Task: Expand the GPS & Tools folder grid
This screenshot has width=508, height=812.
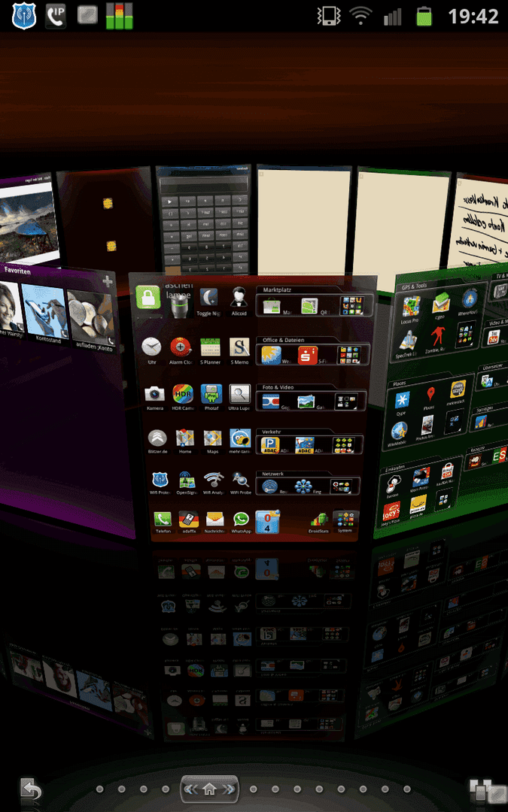Action: pos(466,334)
